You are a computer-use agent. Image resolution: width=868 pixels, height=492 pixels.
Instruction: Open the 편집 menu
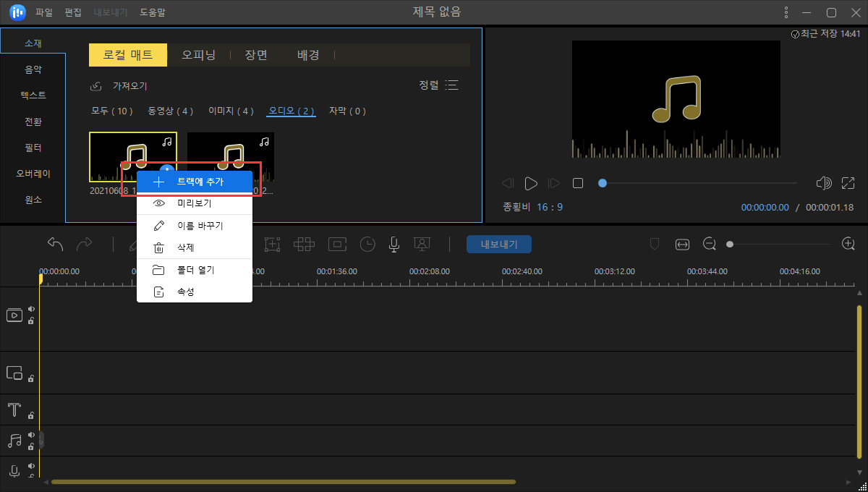pos(72,12)
